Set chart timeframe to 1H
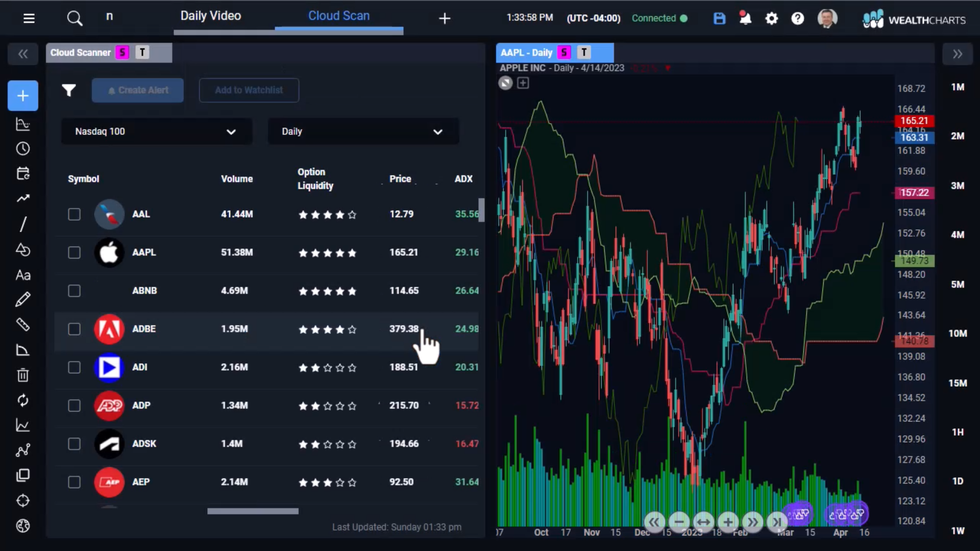980x551 pixels. 958,432
